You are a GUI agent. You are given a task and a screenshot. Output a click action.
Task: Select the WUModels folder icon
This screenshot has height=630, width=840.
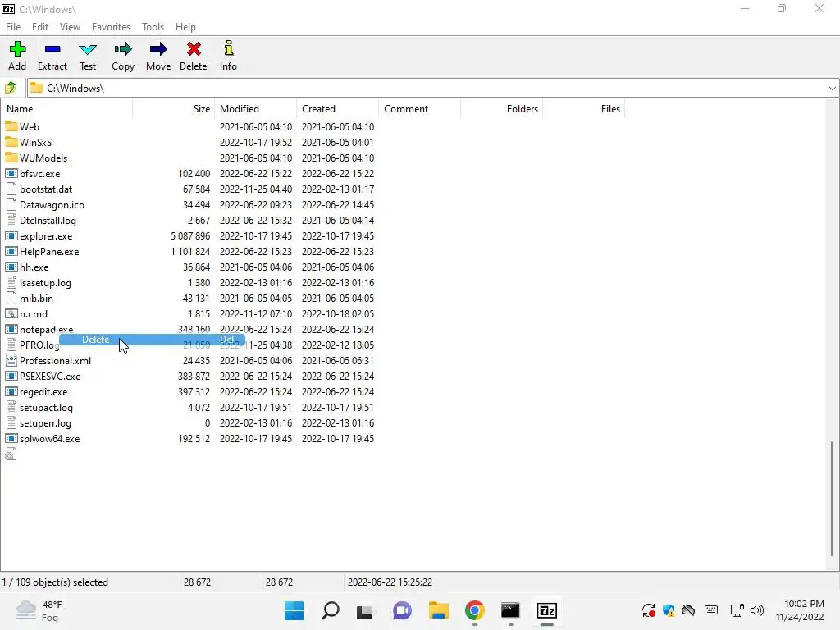click(x=11, y=157)
